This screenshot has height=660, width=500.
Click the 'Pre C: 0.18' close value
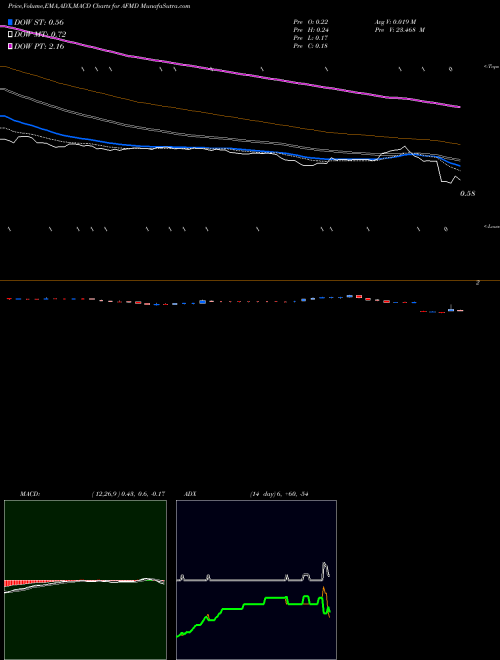pyautogui.click(x=311, y=46)
